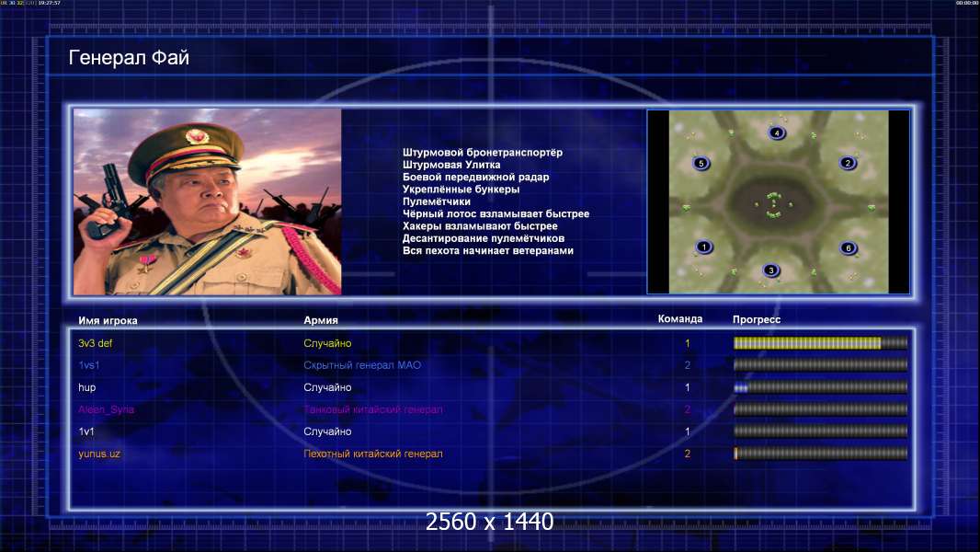This screenshot has width=980, height=552.
Task: Click 'Чёрный лотос взламывает быстрее' line
Action: [496, 213]
